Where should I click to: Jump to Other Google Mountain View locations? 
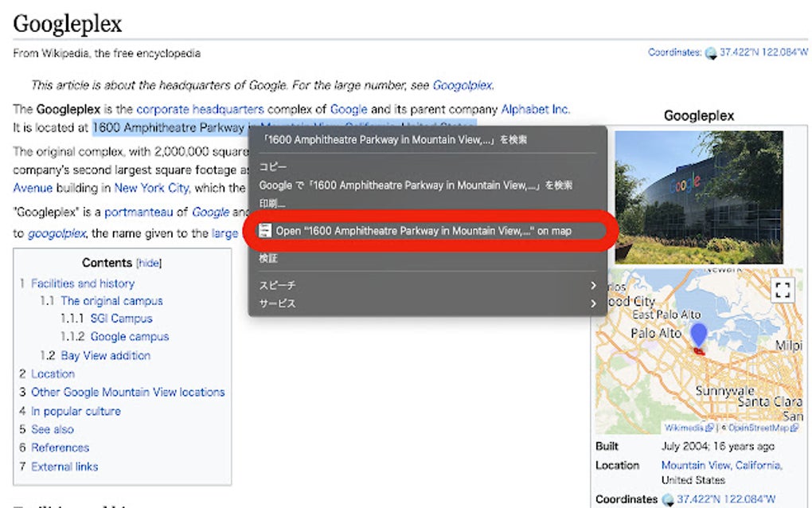128,392
